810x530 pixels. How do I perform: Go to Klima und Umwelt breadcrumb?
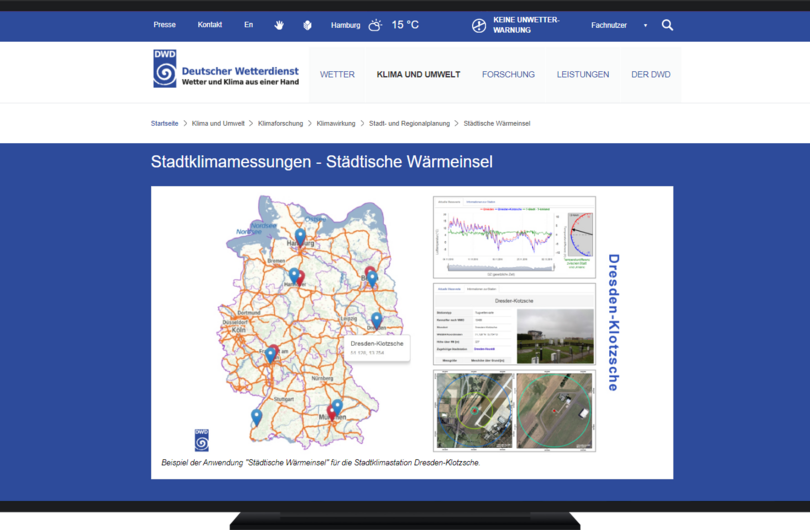coord(218,123)
